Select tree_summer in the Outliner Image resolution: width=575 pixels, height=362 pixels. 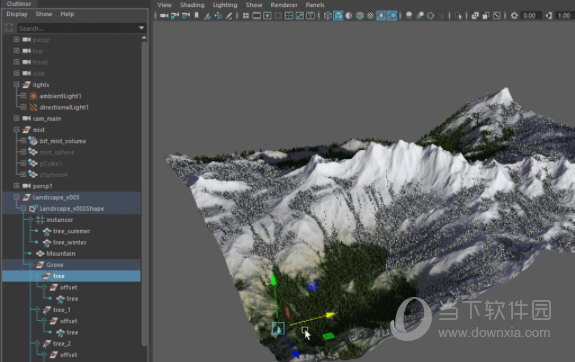coord(72,231)
